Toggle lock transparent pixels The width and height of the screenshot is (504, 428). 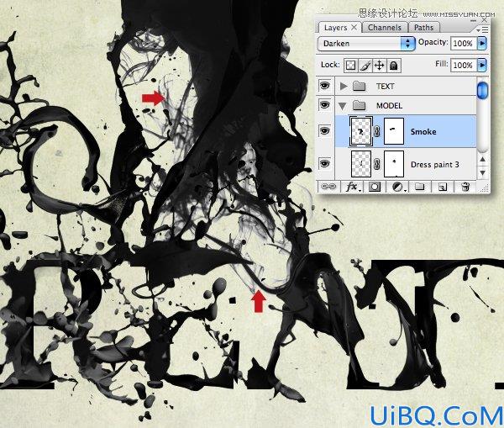coord(350,66)
